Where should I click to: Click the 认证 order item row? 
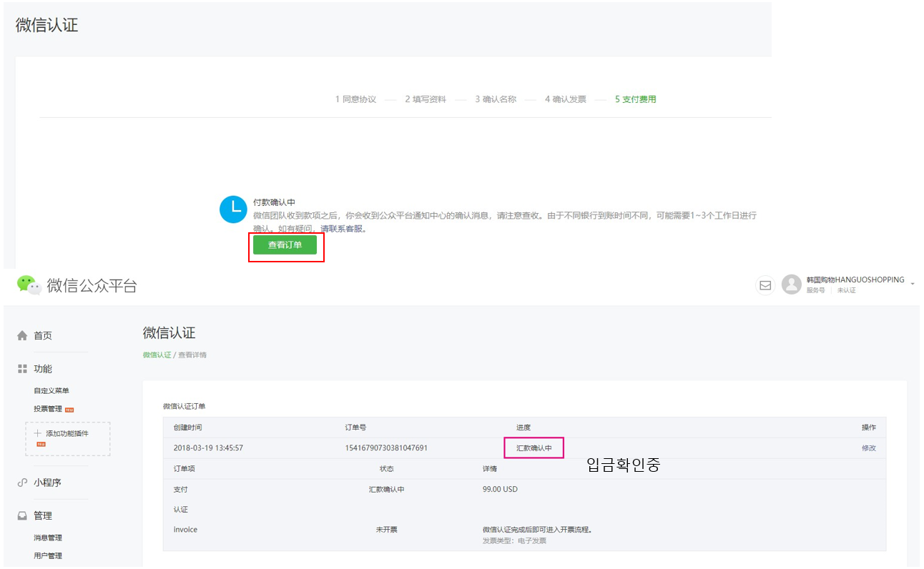click(524, 510)
